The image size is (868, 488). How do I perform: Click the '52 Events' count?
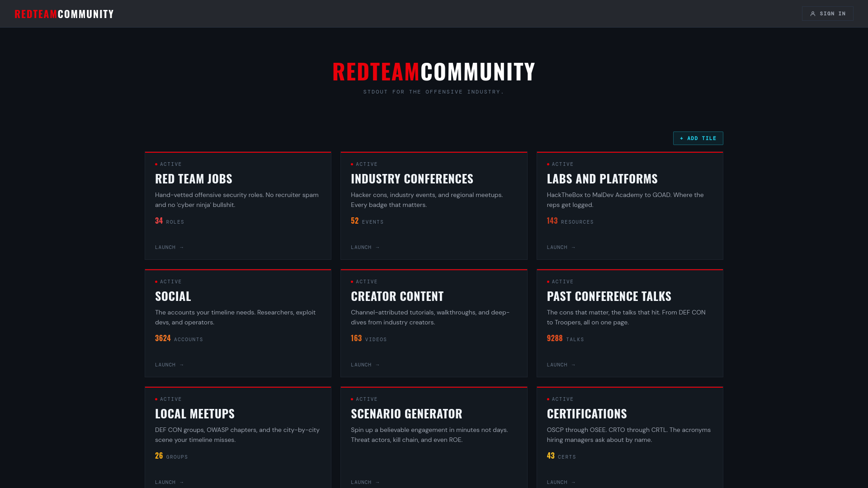coord(367,221)
